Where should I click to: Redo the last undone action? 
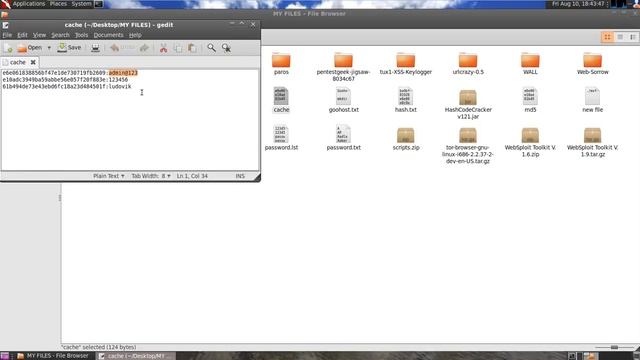(x=144, y=48)
